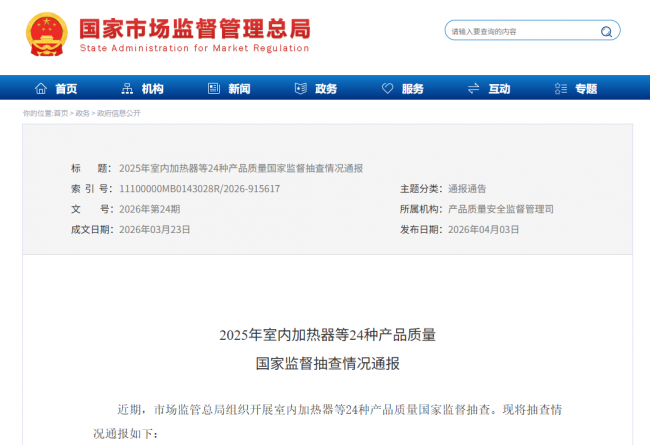Click the publish date 2026年04月03日
This screenshot has width=650, height=445.
point(483,229)
